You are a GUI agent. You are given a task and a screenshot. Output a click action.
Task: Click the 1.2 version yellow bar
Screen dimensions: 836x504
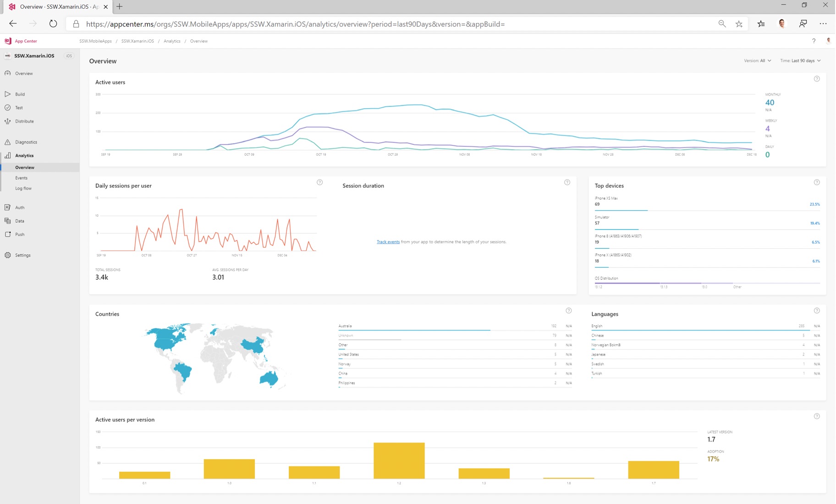[x=399, y=460]
